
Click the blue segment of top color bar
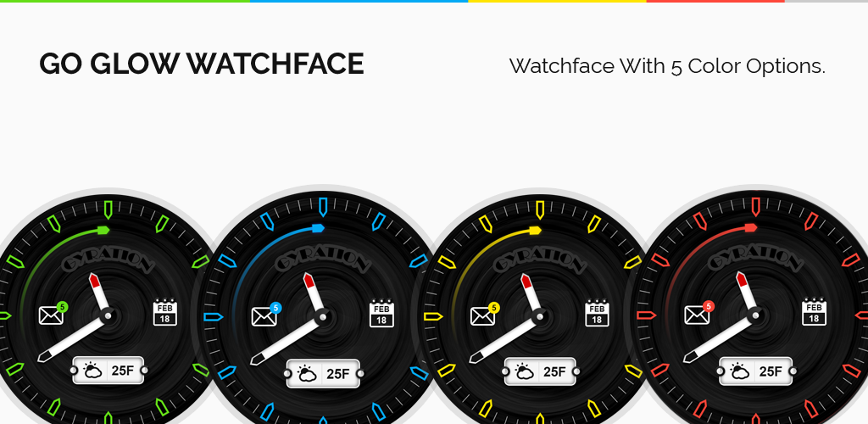(x=359, y=1)
